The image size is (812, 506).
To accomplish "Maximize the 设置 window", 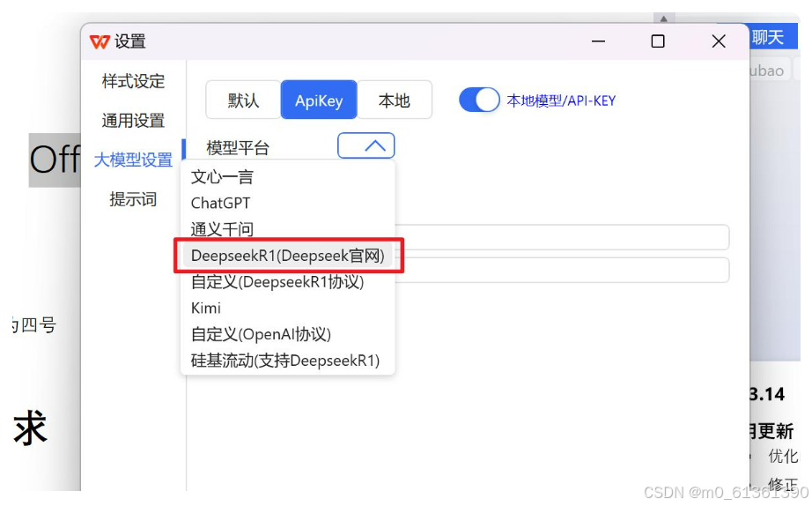I will (658, 41).
